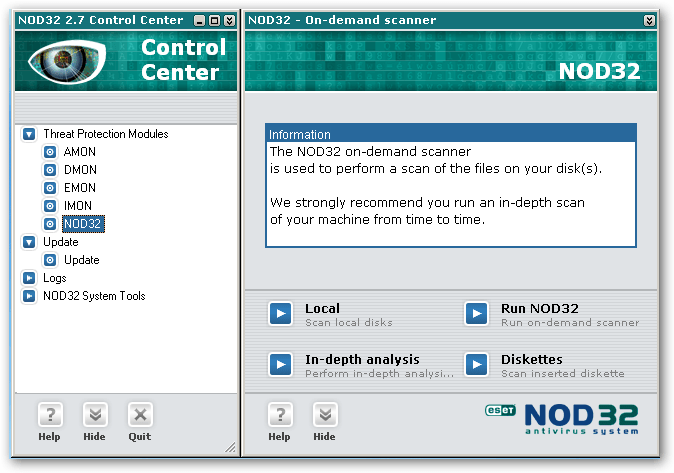
Task: Scan inserted Diskettes
Action: pos(532,359)
